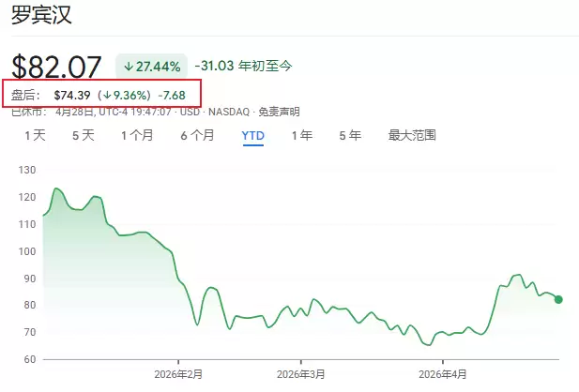Click the 2026年4月 axis label

click(443, 373)
